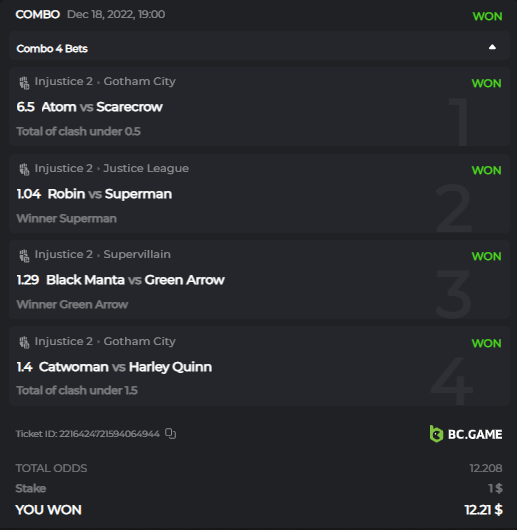This screenshot has width=517, height=530.
Task: Copy the Ticket ID using copy icon
Action: (x=170, y=433)
